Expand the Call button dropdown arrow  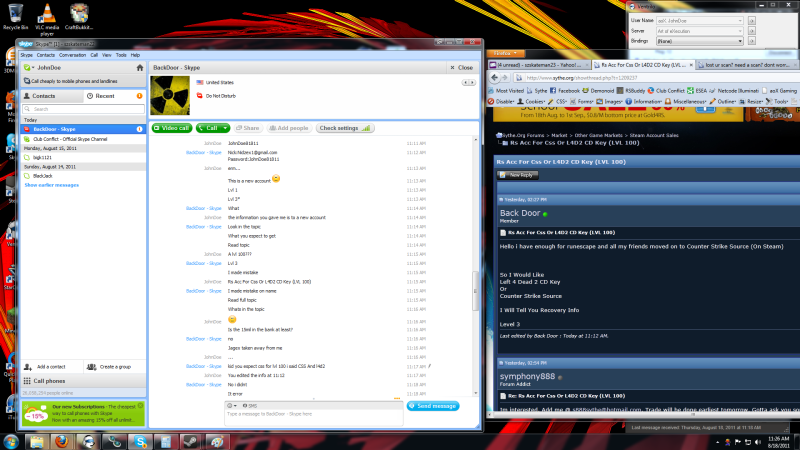coord(225,128)
